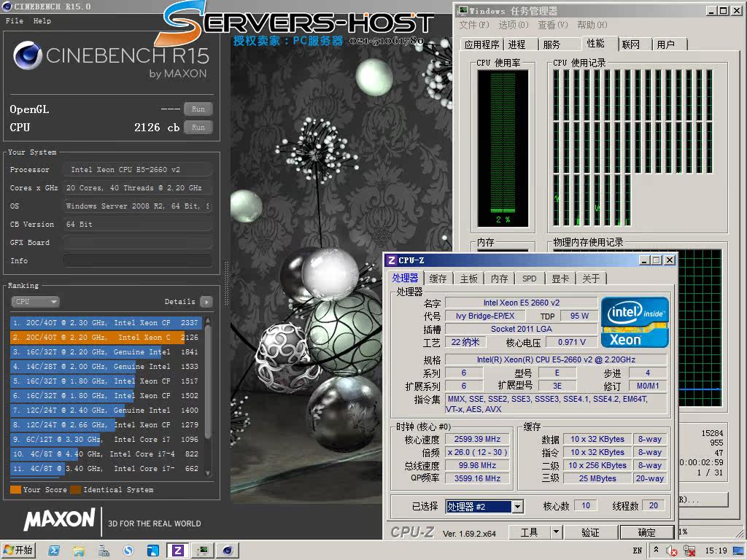Click the network status tray icon
This screenshot has height=560, width=747.
click(x=689, y=551)
